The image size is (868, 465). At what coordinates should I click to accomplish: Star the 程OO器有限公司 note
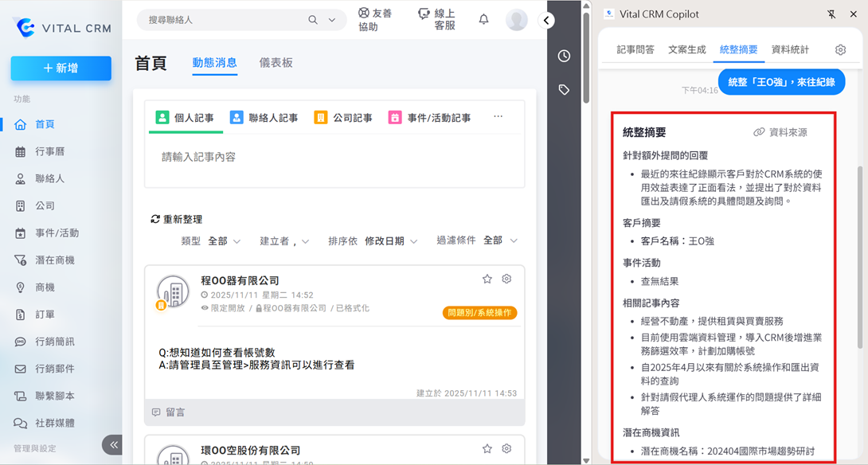pos(487,279)
